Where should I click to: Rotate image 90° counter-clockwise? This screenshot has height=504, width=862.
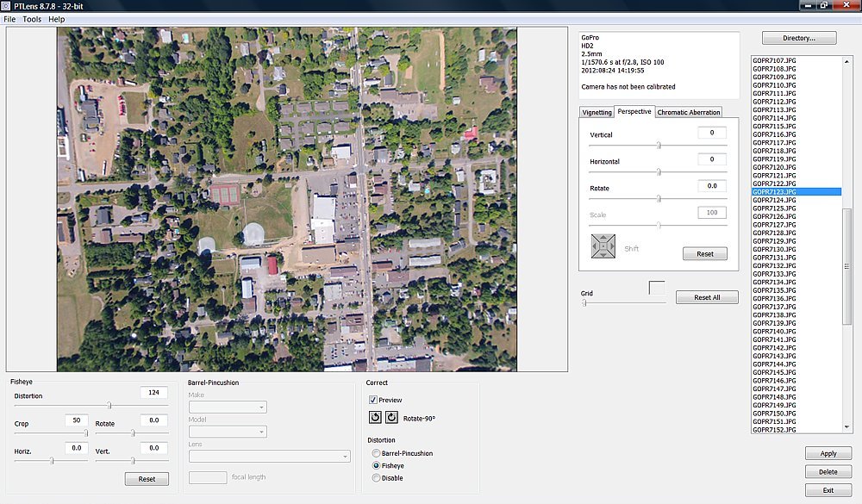376,417
